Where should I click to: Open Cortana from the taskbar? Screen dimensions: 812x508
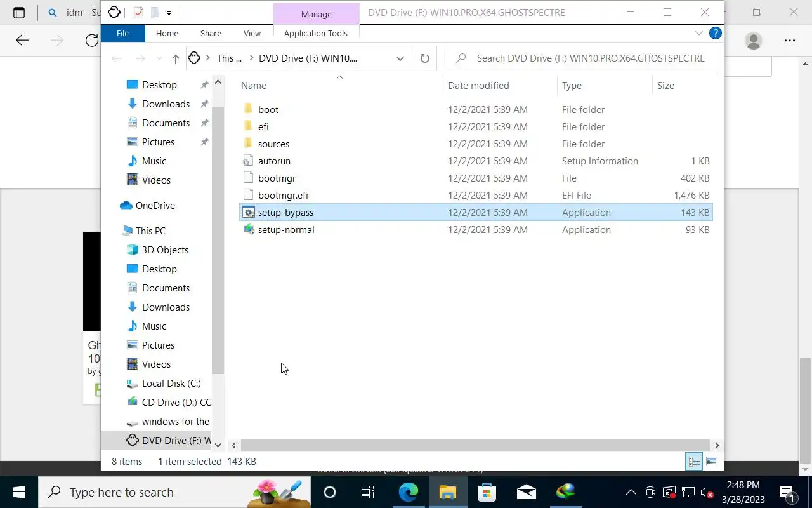pos(329,492)
